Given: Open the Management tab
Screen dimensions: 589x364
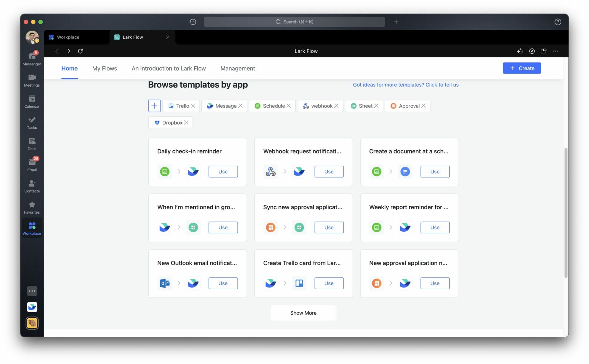Looking at the screenshot, I should point(238,68).
